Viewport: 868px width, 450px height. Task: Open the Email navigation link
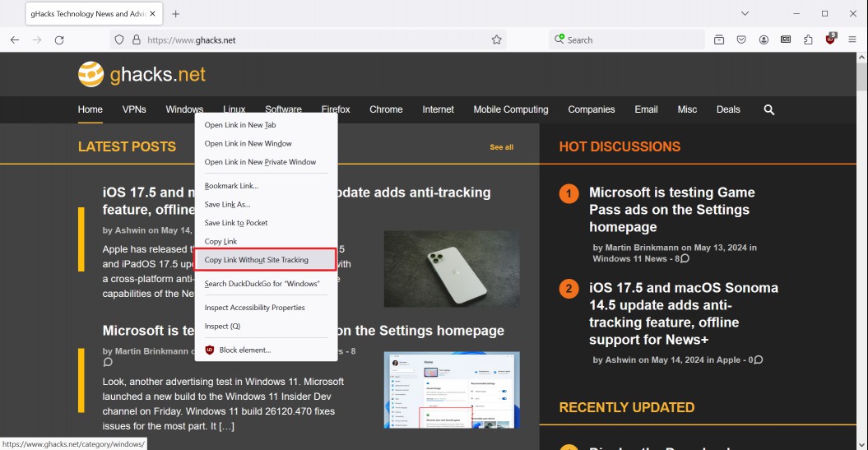[646, 109]
